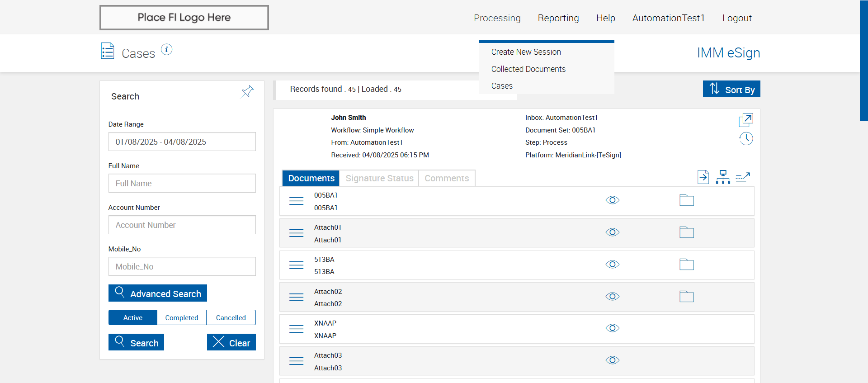
Task: Click the Full Name input field
Action: pos(182,183)
